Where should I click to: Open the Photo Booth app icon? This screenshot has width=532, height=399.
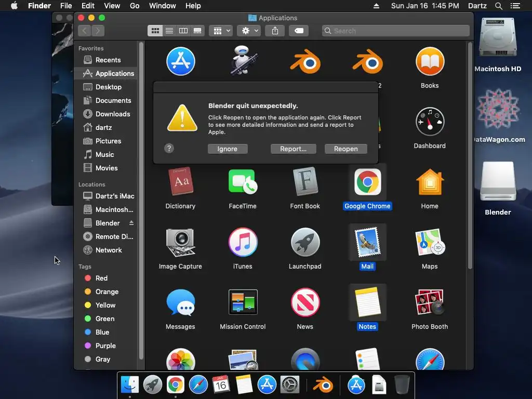430,302
